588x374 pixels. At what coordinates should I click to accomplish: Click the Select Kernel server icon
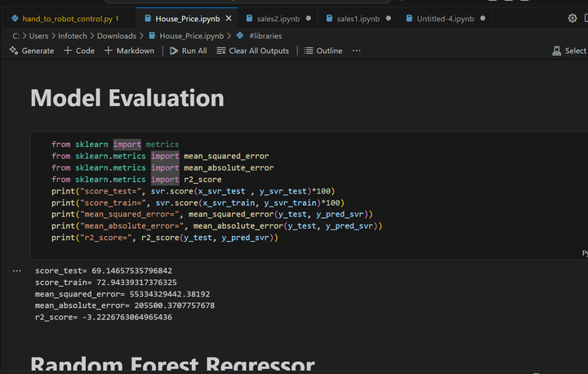tap(556, 51)
